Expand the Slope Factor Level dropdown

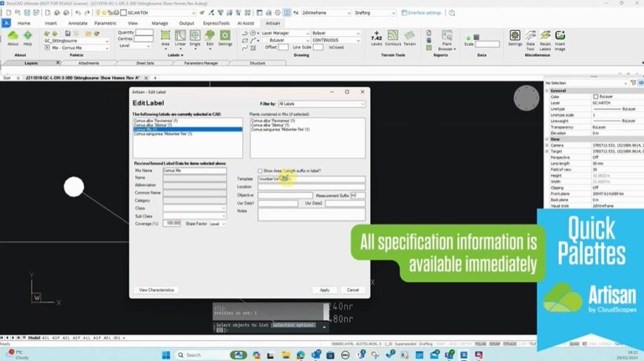click(217, 224)
